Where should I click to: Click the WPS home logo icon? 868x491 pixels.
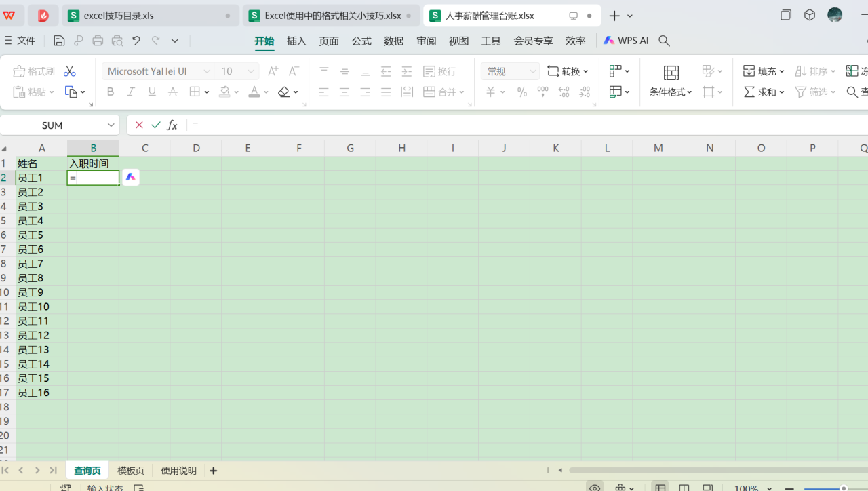[x=9, y=15]
